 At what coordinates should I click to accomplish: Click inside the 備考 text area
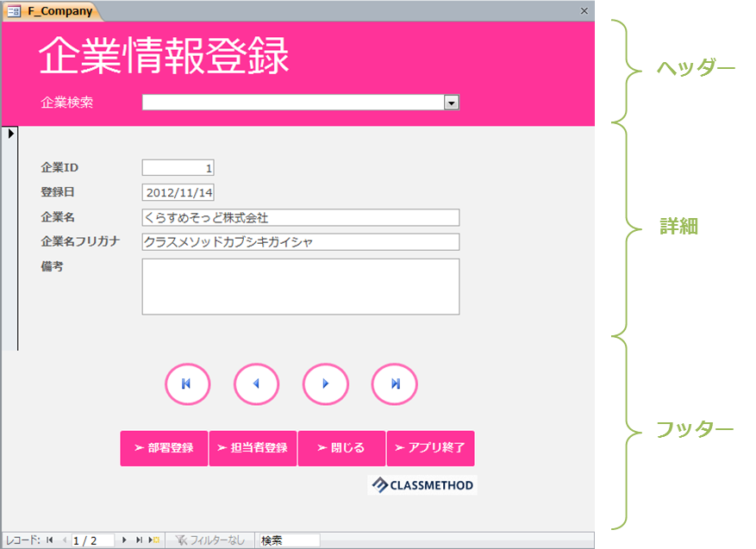300,284
